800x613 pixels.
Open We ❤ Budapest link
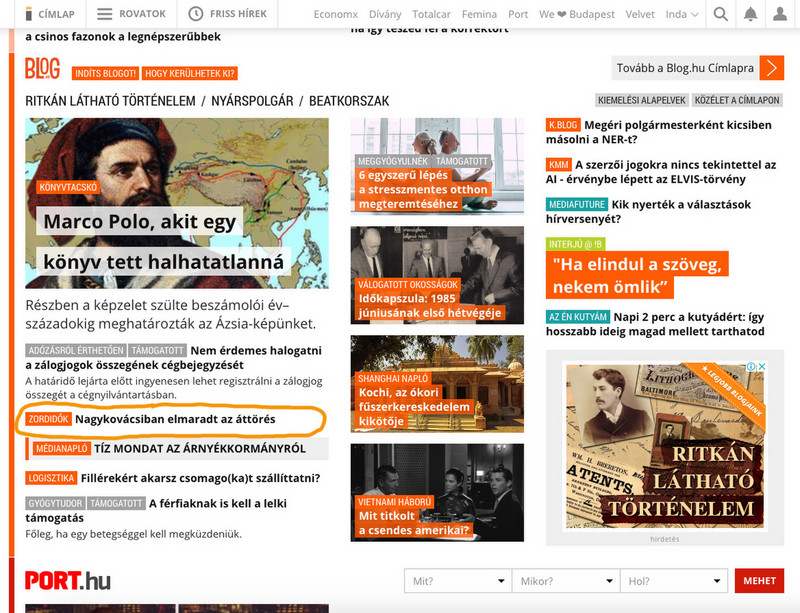tap(577, 14)
